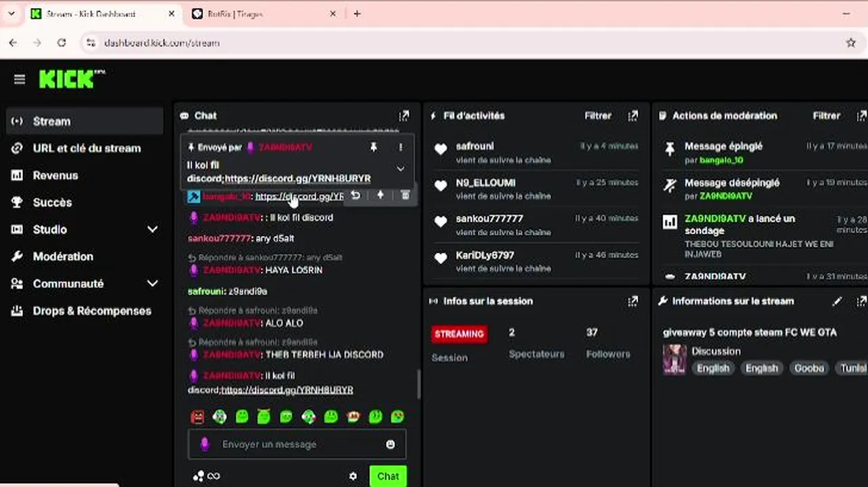
Task: Expand the Communauté submenu chevron
Action: click(x=152, y=283)
